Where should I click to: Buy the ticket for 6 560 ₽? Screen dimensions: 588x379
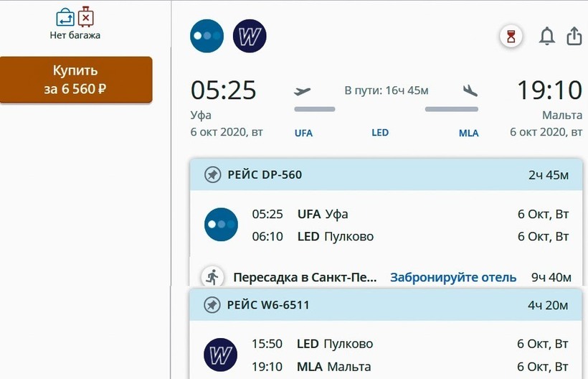pyautogui.click(x=76, y=80)
